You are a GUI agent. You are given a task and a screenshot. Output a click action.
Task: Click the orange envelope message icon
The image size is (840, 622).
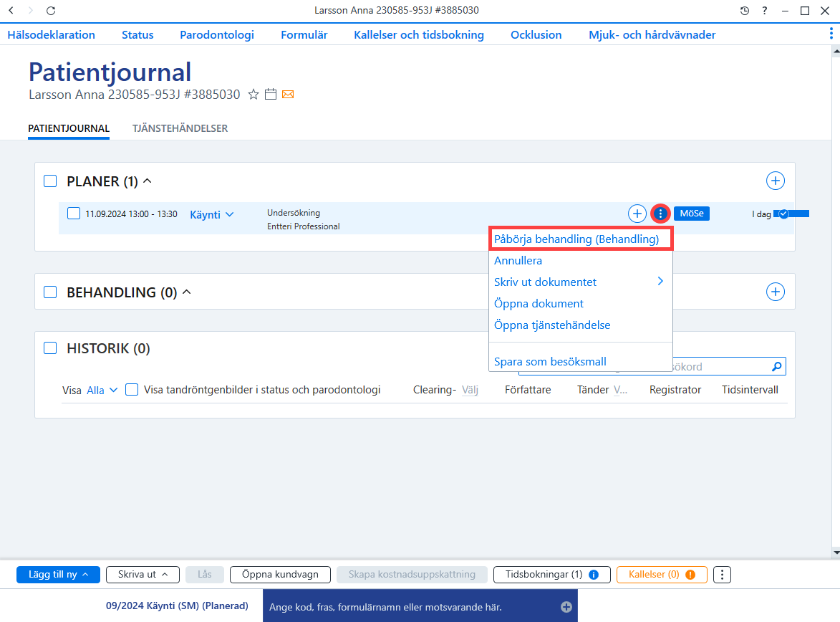288,95
